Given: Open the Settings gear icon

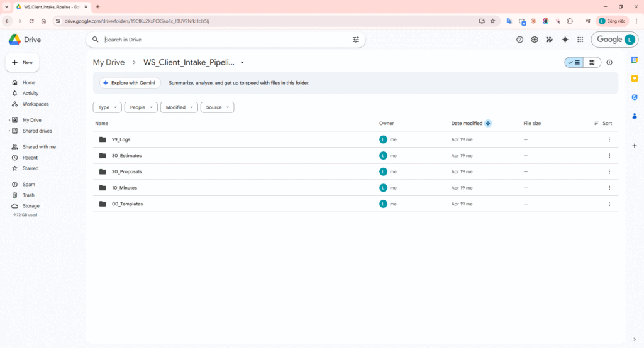Looking at the screenshot, I should [535, 40].
